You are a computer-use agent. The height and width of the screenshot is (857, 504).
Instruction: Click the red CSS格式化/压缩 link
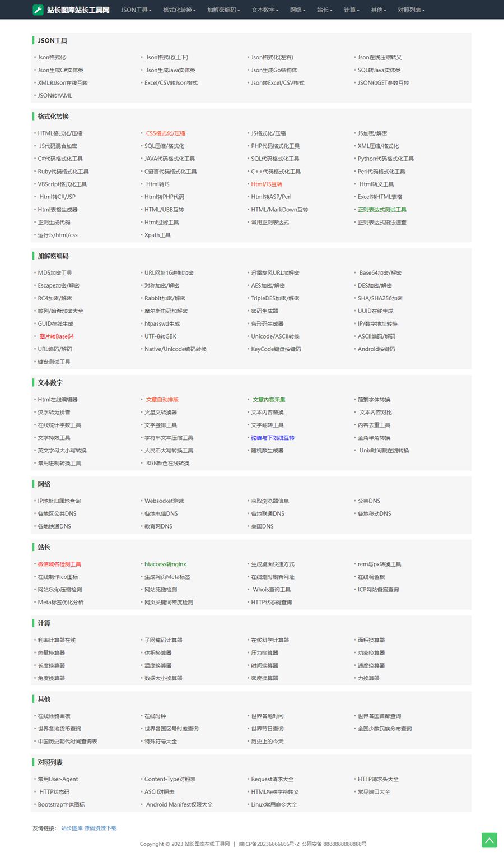tap(166, 133)
